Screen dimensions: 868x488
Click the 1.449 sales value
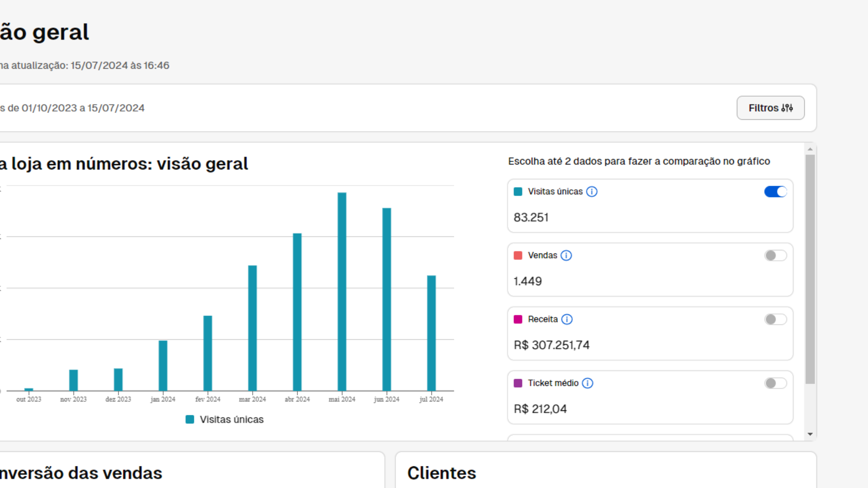click(x=528, y=281)
